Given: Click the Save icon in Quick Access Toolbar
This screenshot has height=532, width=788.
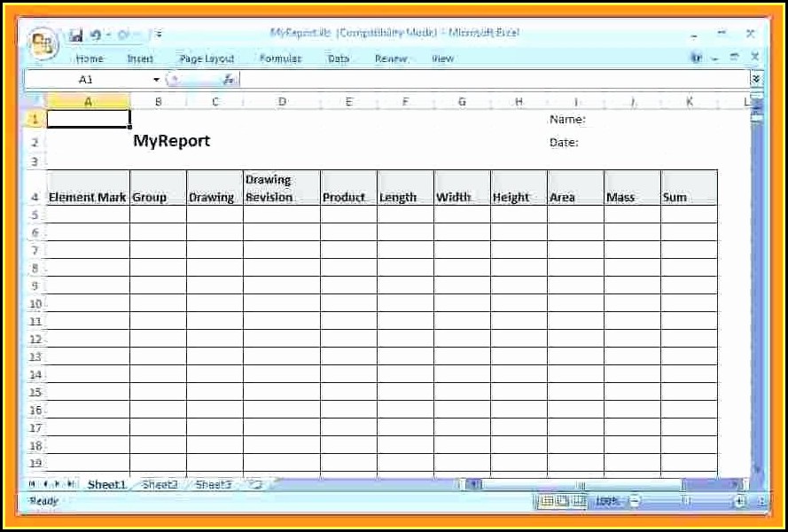Looking at the screenshot, I should tap(76, 35).
